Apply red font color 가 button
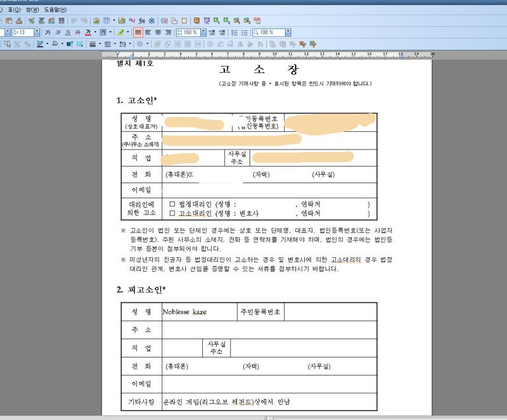Screen dimensions: 507x420 (x=88, y=32)
